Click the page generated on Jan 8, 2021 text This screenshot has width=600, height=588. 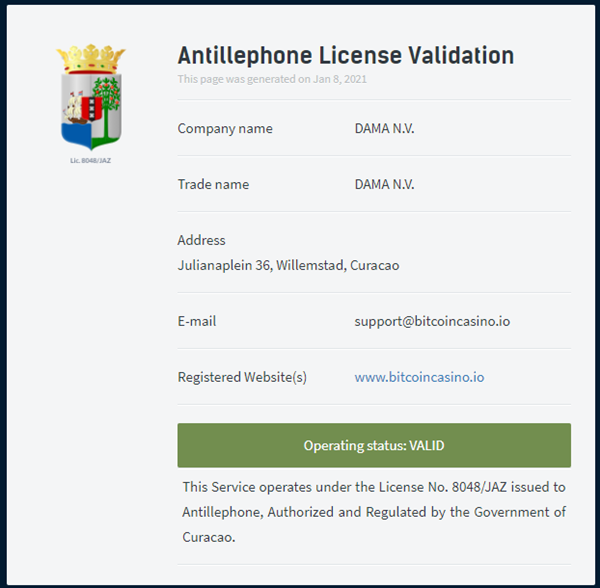pos(272,79)
